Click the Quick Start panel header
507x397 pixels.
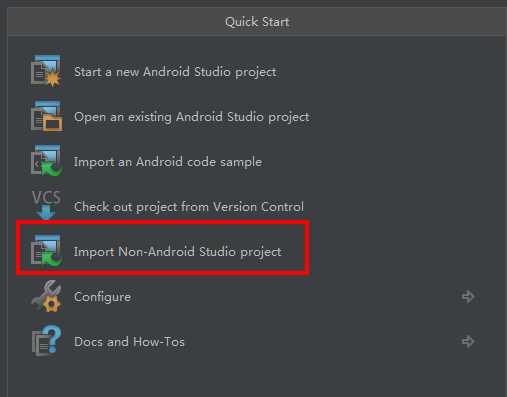tap(257, 22)
